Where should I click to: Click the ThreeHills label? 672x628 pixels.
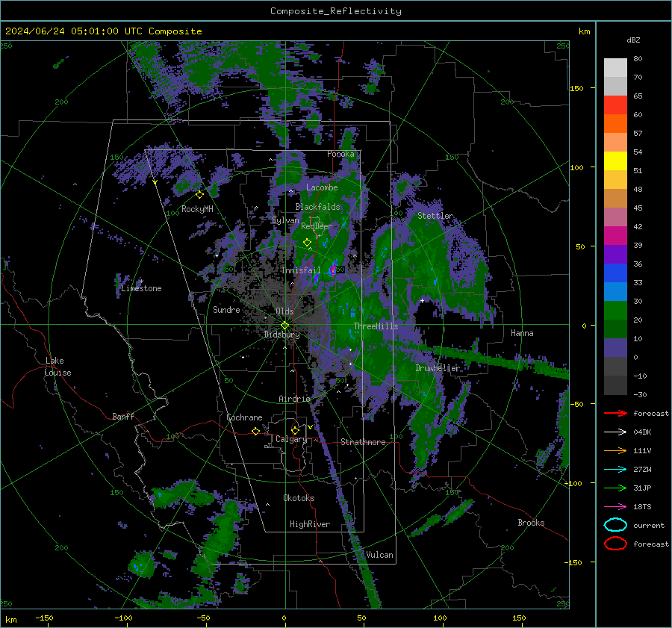[376, 326]
